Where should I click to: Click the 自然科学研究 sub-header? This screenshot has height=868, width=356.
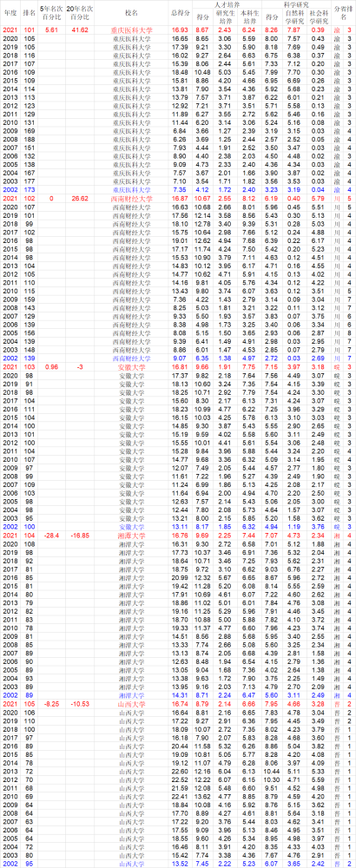293,16
